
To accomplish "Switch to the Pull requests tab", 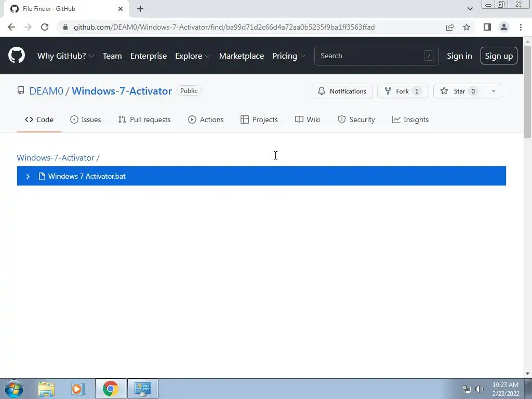I will [x=144, y=120].
